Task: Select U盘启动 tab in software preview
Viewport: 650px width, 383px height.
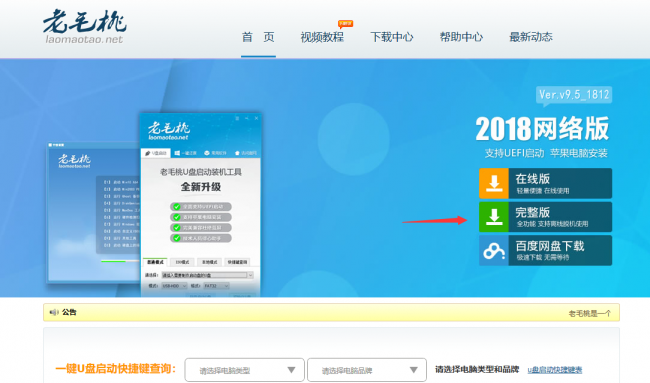Action: (155, 153)
